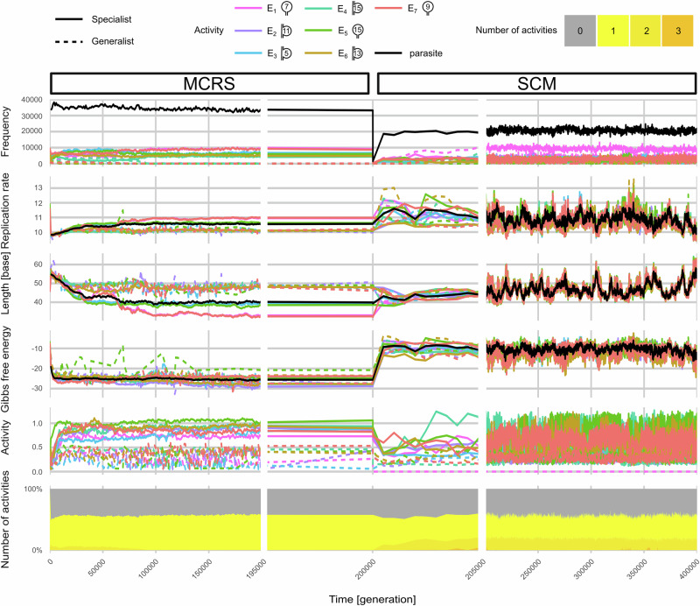Screen dimensions: 700x606
Task: Click the 50000 time axis tick
Action: [x=96, y=567]
